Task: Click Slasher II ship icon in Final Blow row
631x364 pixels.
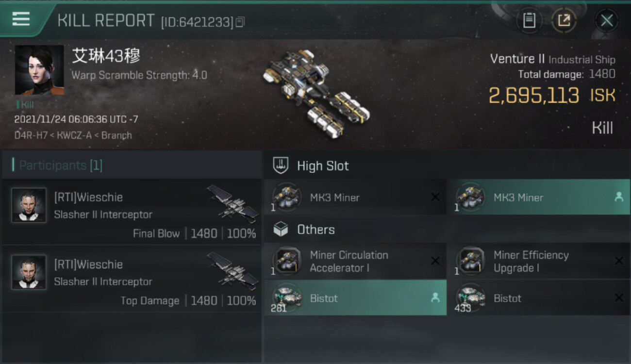Action: point(232,203)
